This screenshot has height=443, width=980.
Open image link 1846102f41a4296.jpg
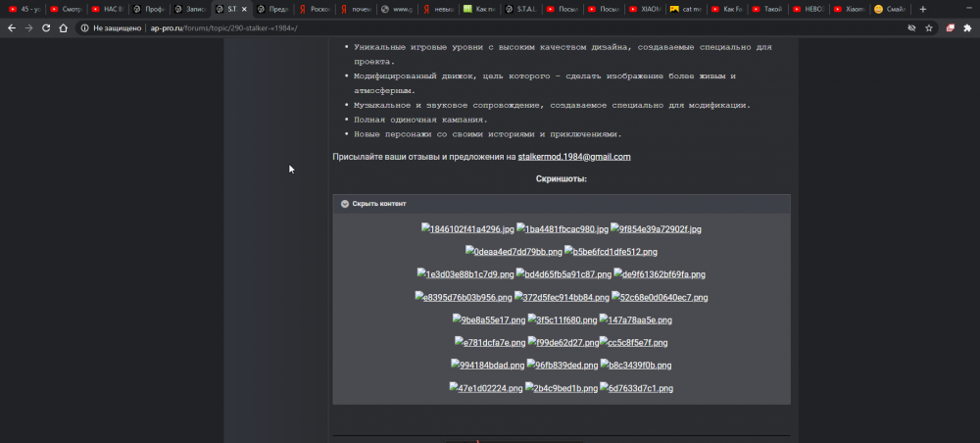click(467, 229)
